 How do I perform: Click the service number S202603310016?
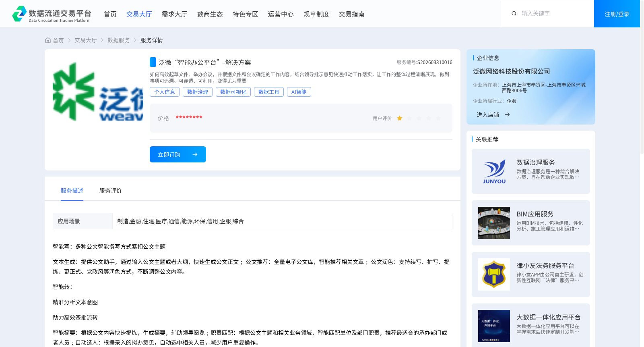coord(435,62)
